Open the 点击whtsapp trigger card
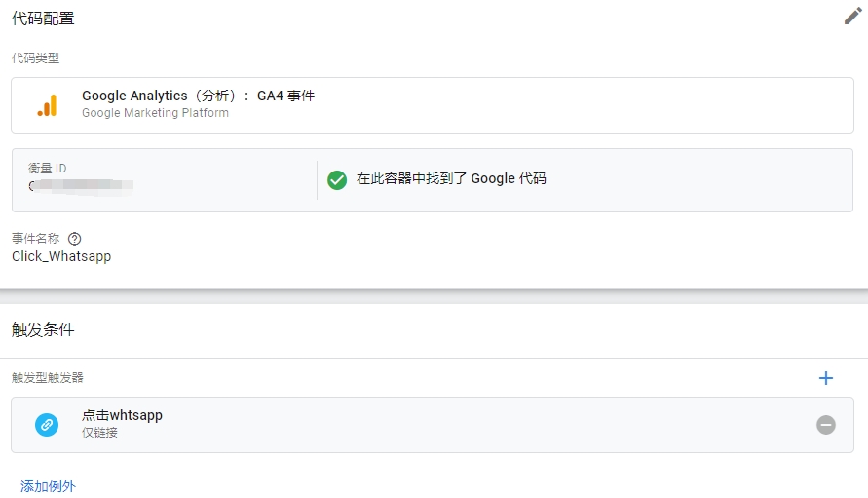Screen dimensions: 868x498 (433, 425)
